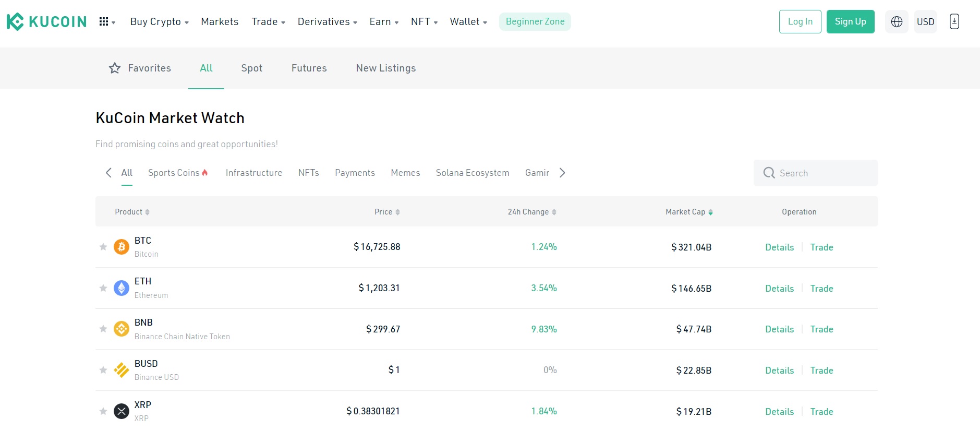Switch to the Favorites tab
980x430 pixels.
tap(140, 68)
